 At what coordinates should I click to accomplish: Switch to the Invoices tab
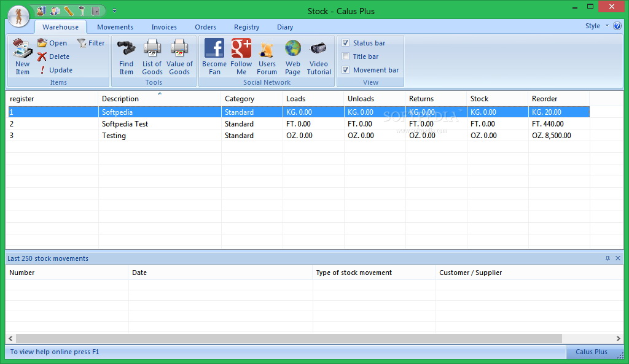pyautogui.click(x=164, y=27)
